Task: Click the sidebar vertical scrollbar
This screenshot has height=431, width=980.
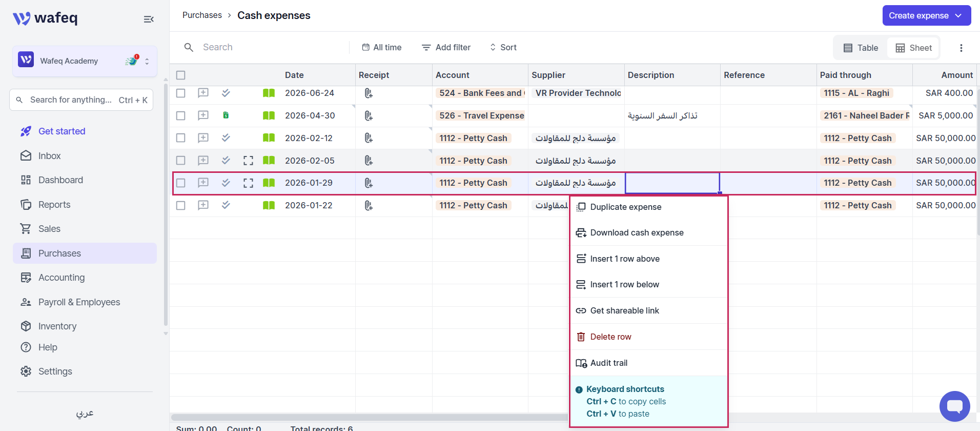Action: click(x=166, y=205)
